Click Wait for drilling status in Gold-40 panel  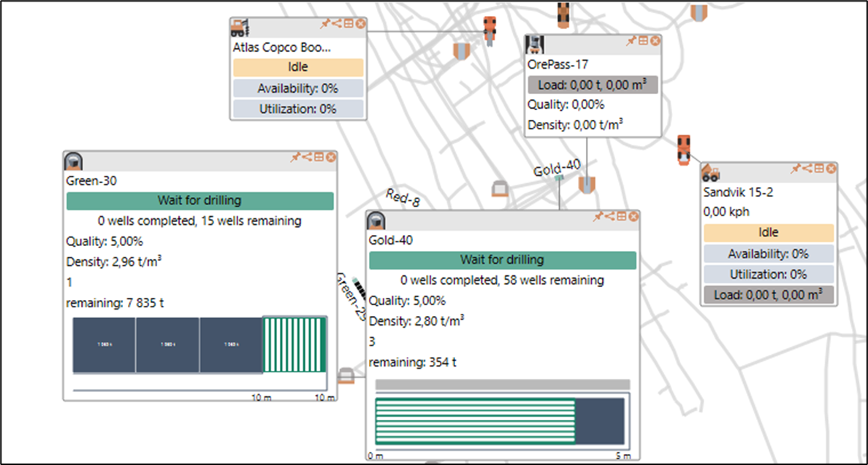[503, 260]
